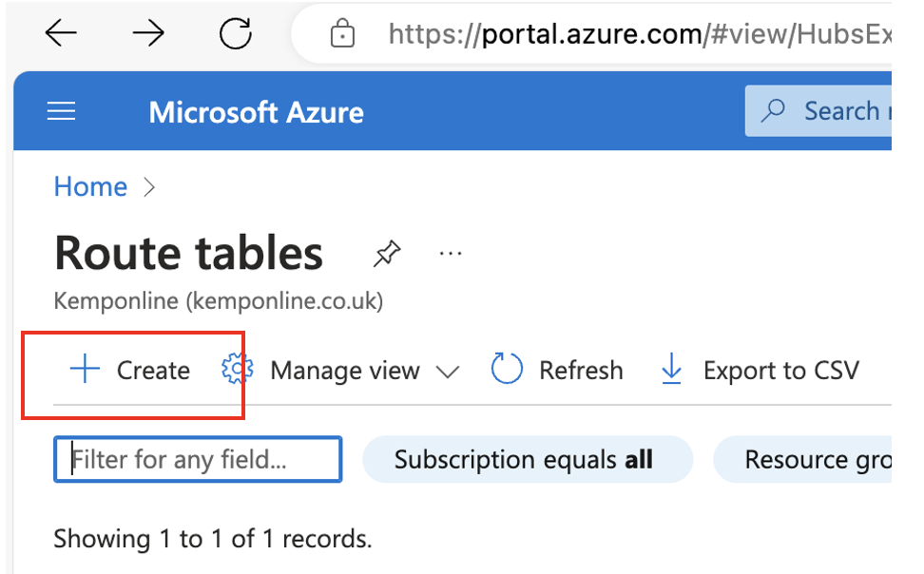Create a new route table
Image resolution: width=924 pixels, height=574 pixels.
131,370
